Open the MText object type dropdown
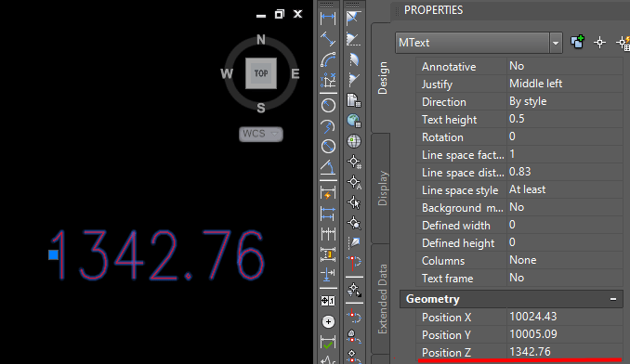The image size is (630, 364). (556, 43)
